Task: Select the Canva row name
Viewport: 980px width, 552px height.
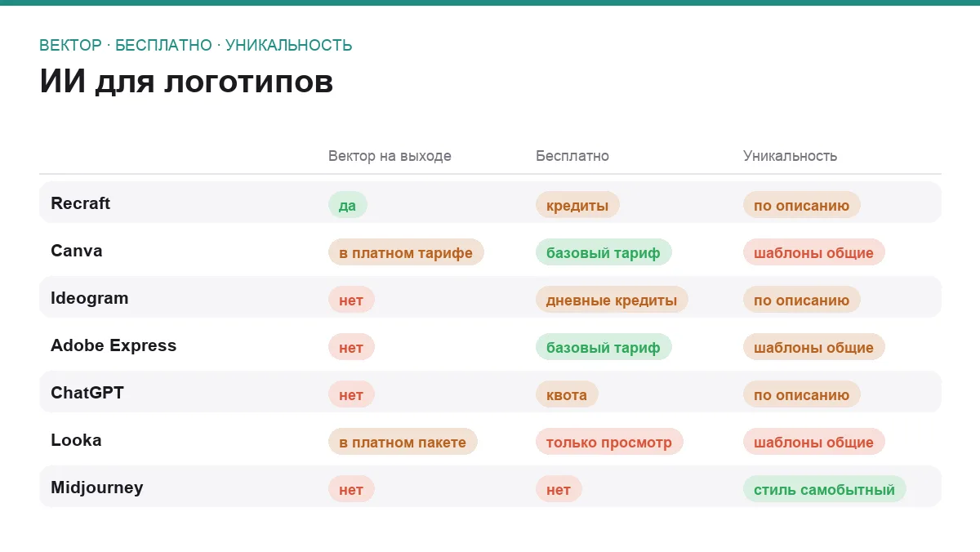Action: 77,251
